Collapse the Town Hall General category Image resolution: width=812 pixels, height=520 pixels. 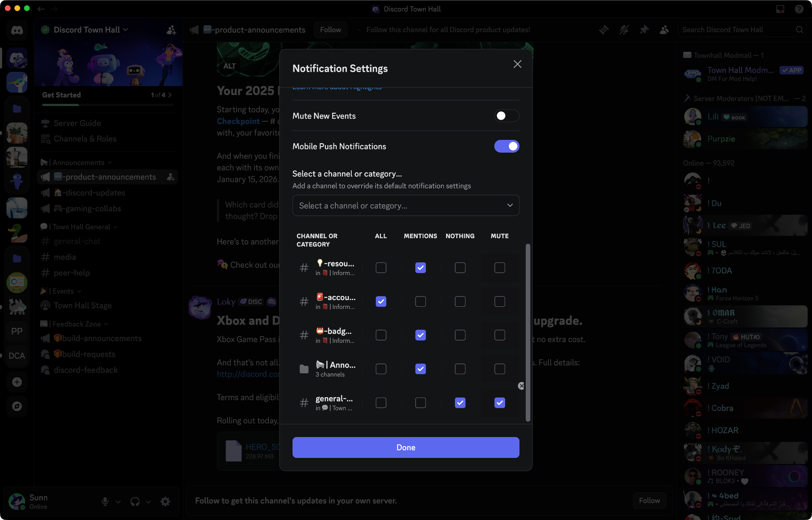(x=79, y=227)
